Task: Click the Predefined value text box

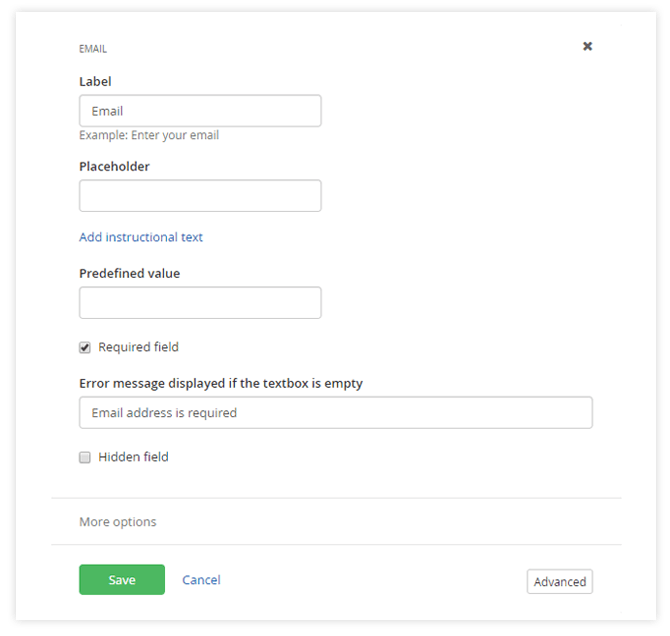Action: point(200,303)
